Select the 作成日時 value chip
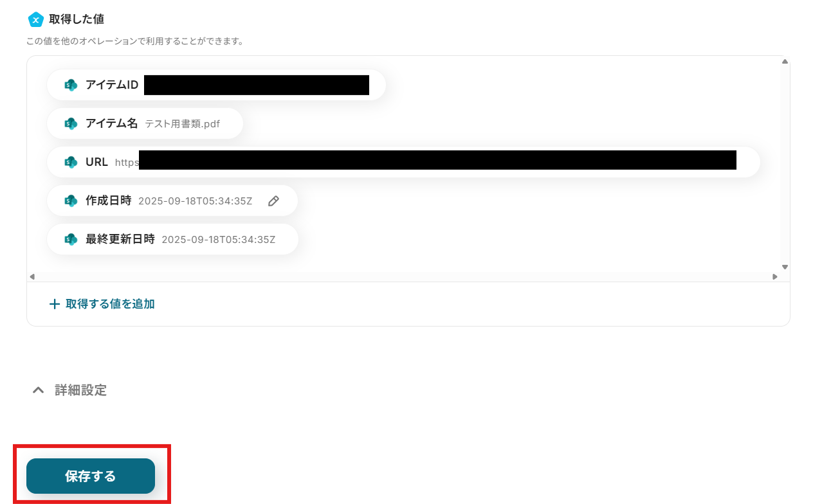 pyautogui.click(x=172, y=201)
